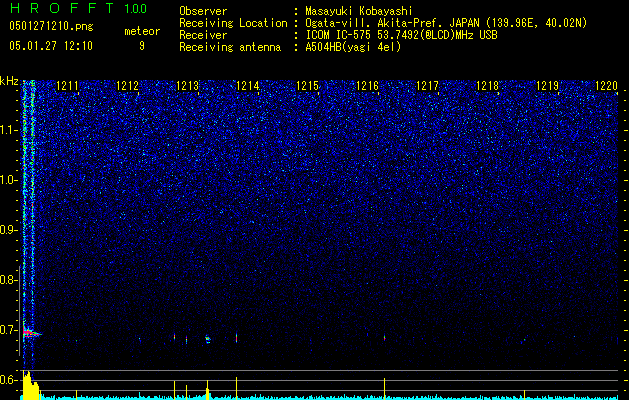Click the 1212 time marker
This screenshot has width=629, height=400.
pos(127,86)
